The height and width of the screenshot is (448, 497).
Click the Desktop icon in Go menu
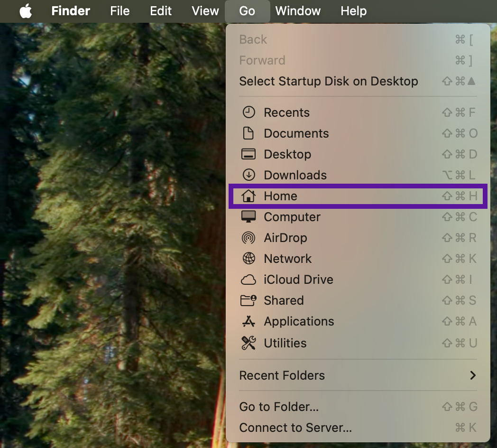tap(248, 154)
